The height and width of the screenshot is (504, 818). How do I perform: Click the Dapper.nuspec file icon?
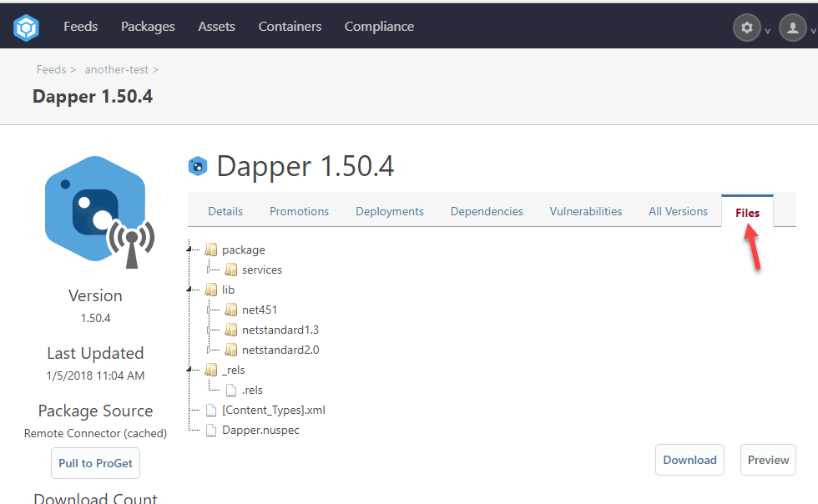point(211,430)
